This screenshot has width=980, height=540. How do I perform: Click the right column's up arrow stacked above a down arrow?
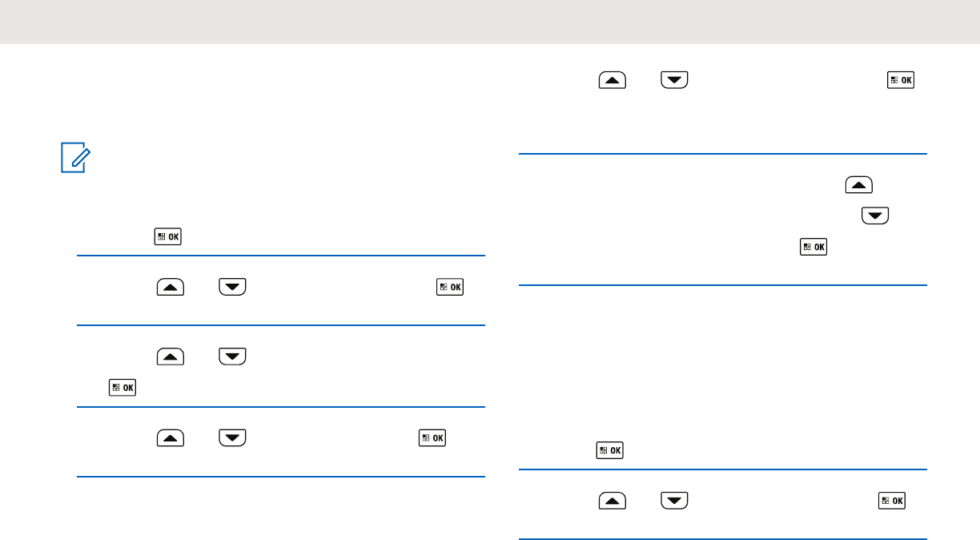858,186
